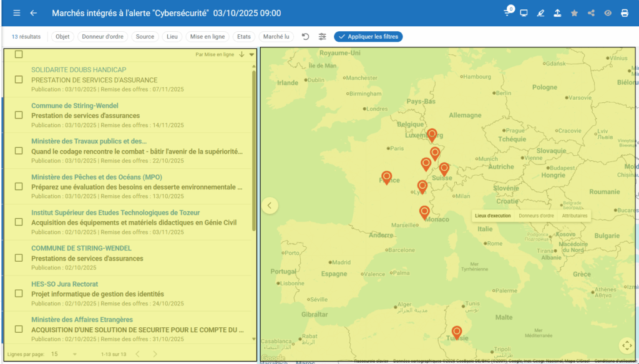Select the HES-SO Jura Rectorat checkbox
Image resolution: width=639 pixels, height=364 pixels.
point(19,294)
